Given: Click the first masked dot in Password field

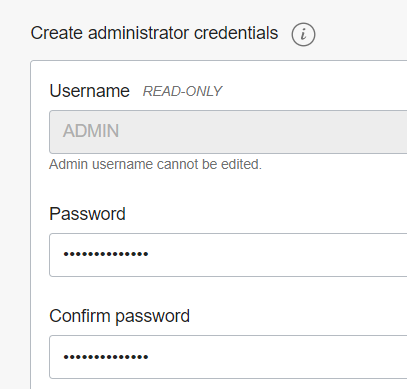Looking at the screenshot, I should (x=66, y=254).
